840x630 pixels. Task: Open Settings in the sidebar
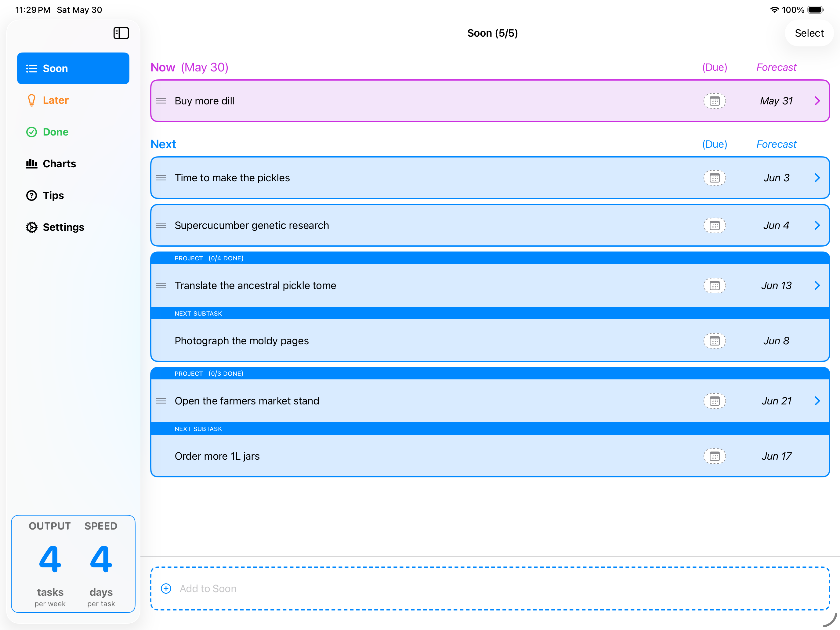73,227
